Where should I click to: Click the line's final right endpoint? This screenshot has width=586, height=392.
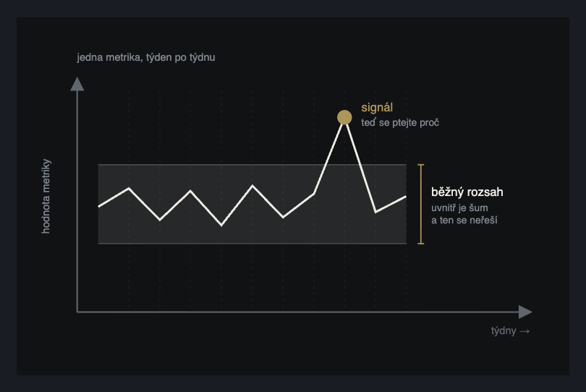click(x=406, y=197)
